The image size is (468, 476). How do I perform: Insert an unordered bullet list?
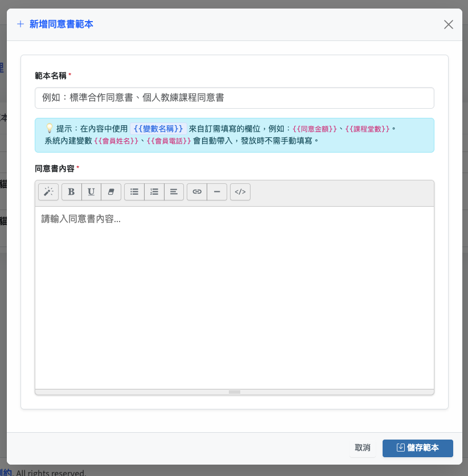pos(134,192)
